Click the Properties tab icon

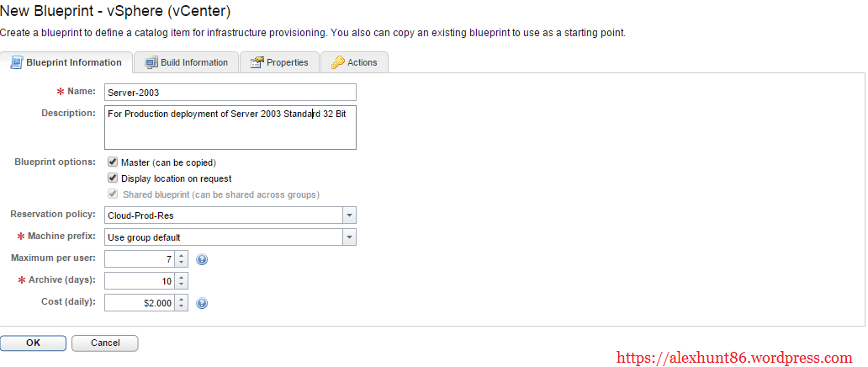[255, 62]
